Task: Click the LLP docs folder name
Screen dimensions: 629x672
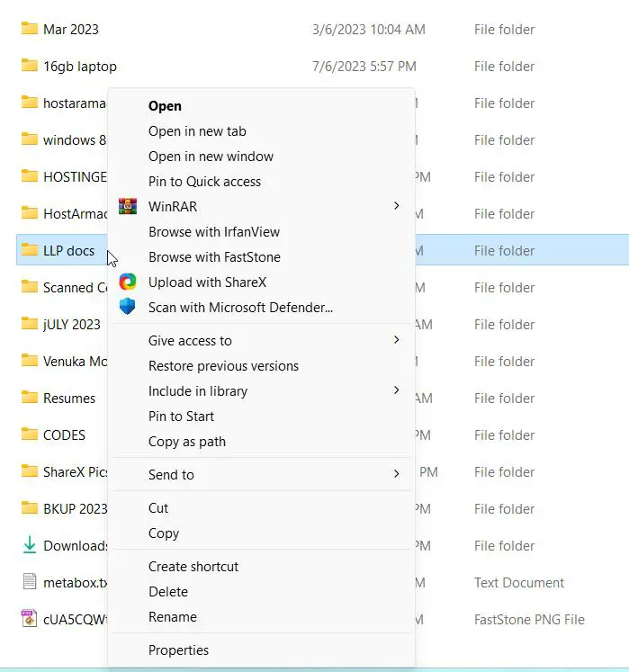Action: click(x=68, y=250)
